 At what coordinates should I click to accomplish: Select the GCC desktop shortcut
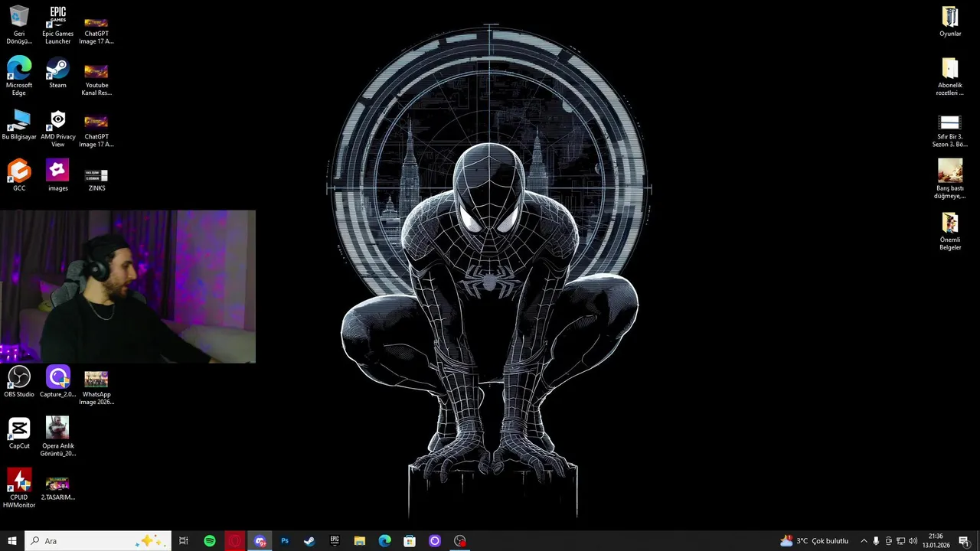click(19, 176)
